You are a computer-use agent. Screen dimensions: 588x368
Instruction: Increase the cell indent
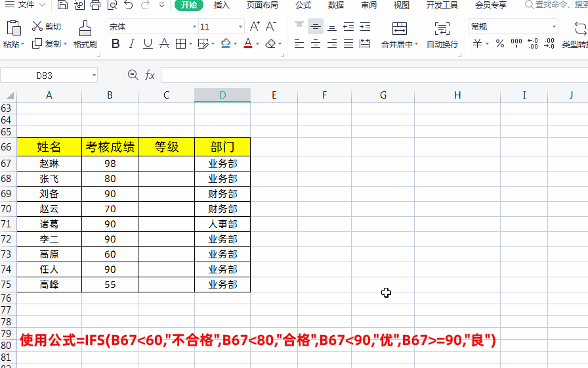tap(365, 26)
